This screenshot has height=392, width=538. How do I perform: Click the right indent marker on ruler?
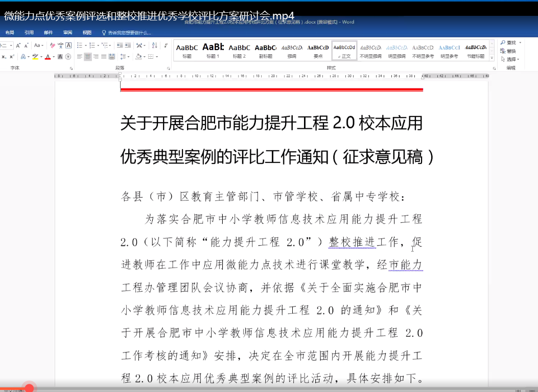coord(423,77)
